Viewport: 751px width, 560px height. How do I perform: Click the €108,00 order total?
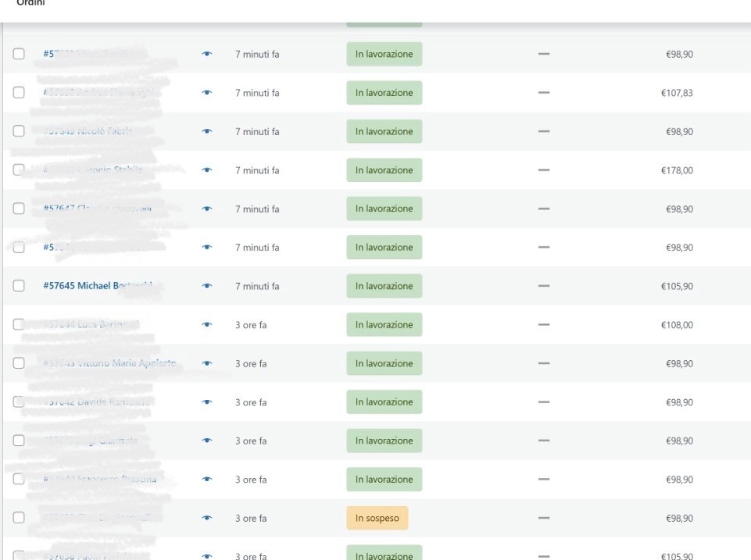676,325
